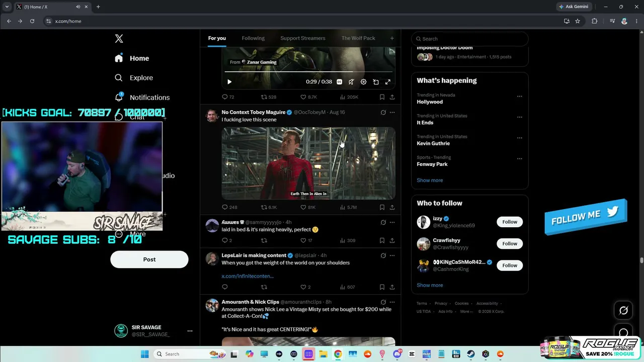The height and width of the screenshot is (362, 644).
Task: Open the Home page in sidebar
Action: [132, 58]
